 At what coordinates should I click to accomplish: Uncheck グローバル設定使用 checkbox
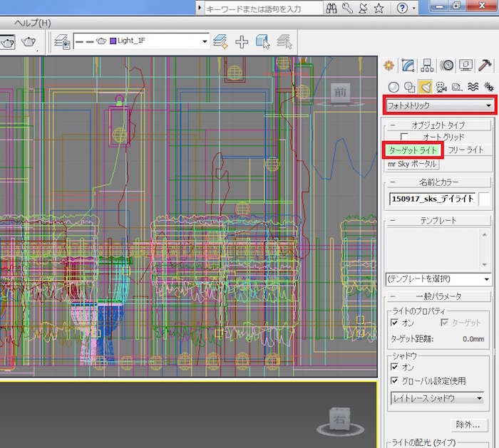tap(395, 380)
